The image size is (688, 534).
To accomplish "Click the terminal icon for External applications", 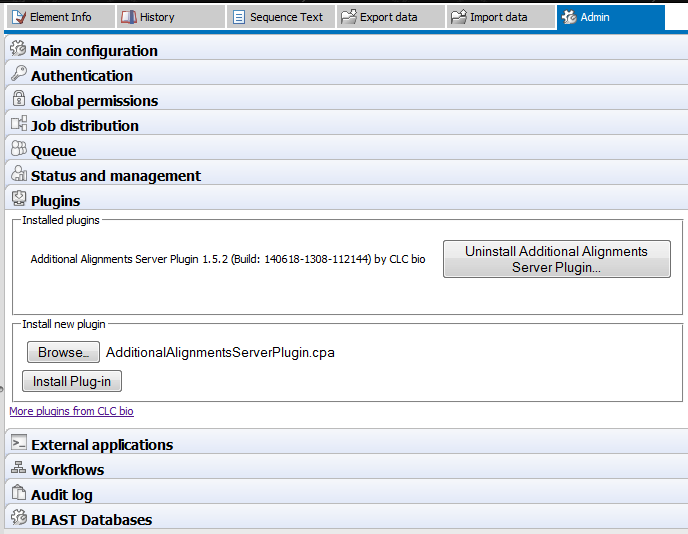I will point(18,444).
